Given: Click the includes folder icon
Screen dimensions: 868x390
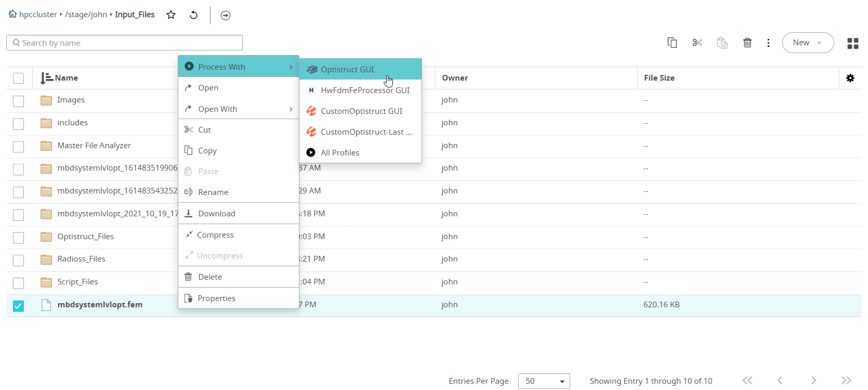Looking at the screenshot, I should click(46, 123).
